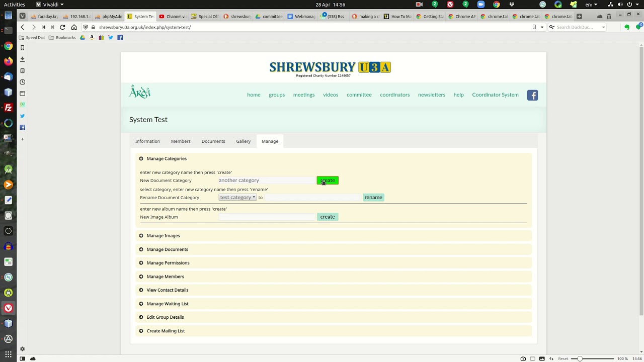644x362 pixels.
Task: Expand the Create Mailing List section
Action: pyautogui.click(x=334, y=331)
